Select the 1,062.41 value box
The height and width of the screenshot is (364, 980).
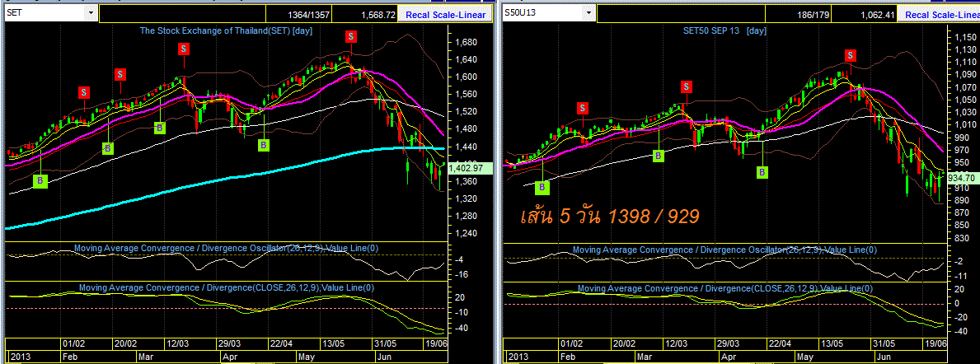866,14
